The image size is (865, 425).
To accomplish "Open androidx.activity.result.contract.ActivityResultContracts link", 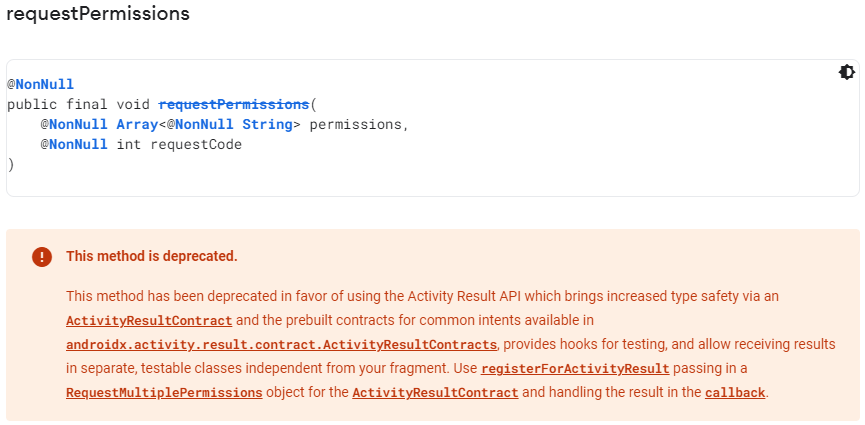I will 281,345.
